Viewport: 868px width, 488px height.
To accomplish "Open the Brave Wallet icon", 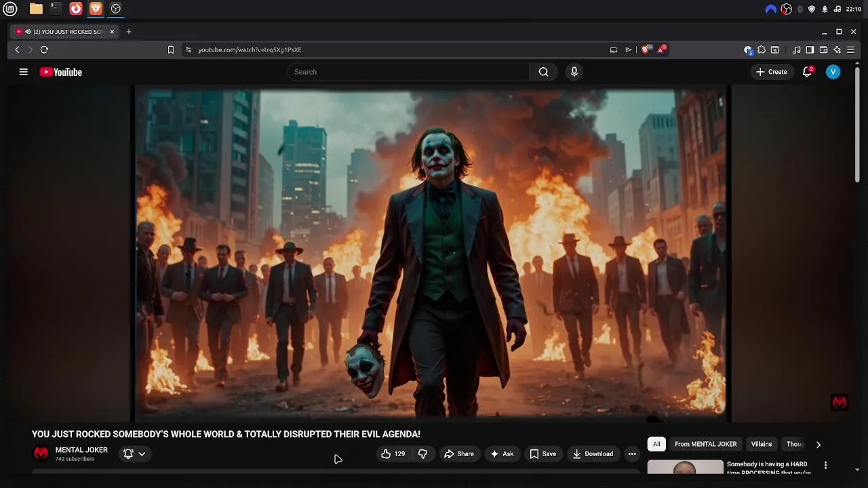I will coord(823,49).
